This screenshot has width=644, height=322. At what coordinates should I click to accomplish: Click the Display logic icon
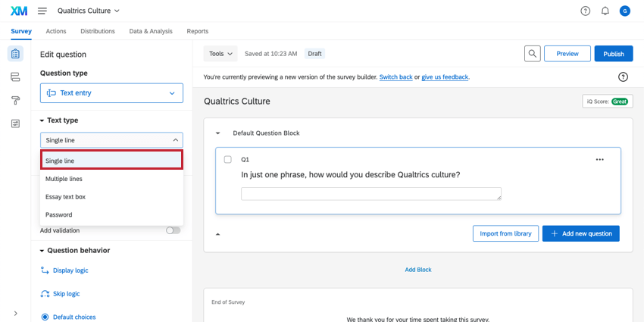(x=45, y=270)
